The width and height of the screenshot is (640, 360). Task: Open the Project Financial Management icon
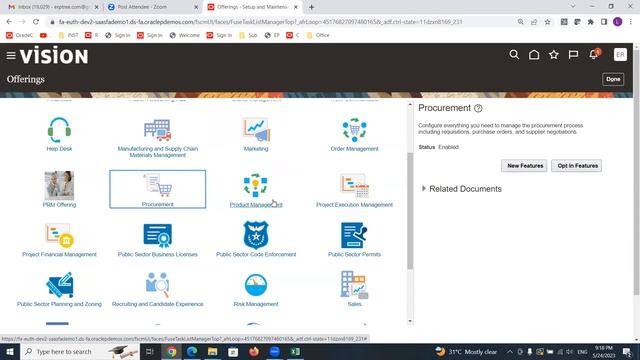tap(59, 236)
